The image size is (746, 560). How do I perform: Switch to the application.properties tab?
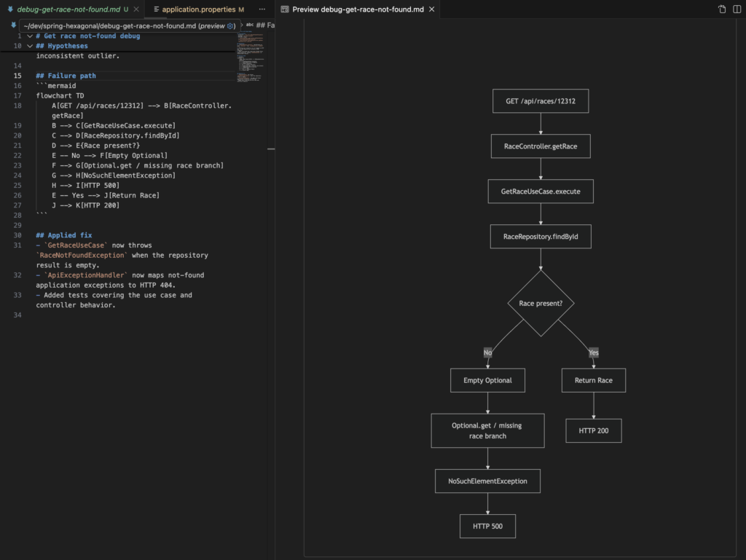coord(198,9)
